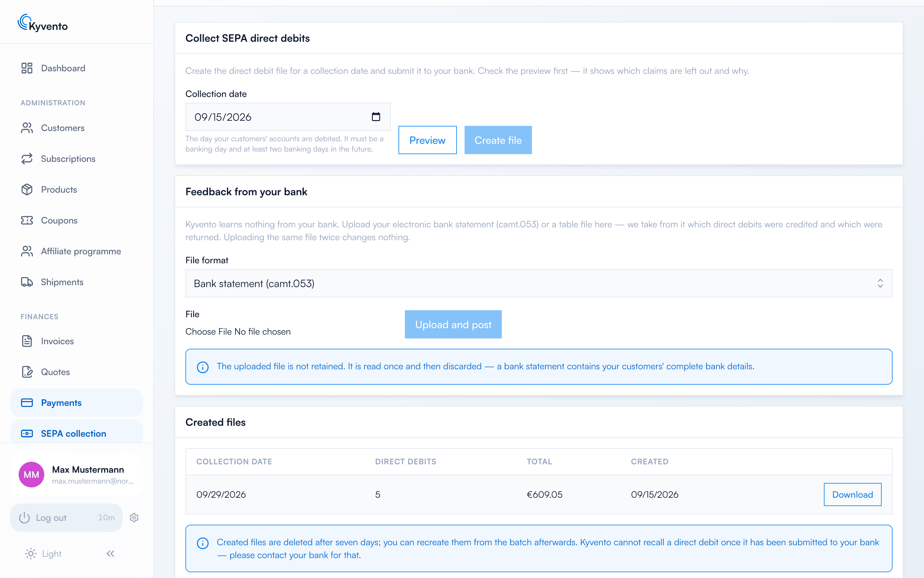Viewport: 924px width, 578px height.
Task: Open the File format dropdown
Action: pyautogui.click(x=539, y=283)
